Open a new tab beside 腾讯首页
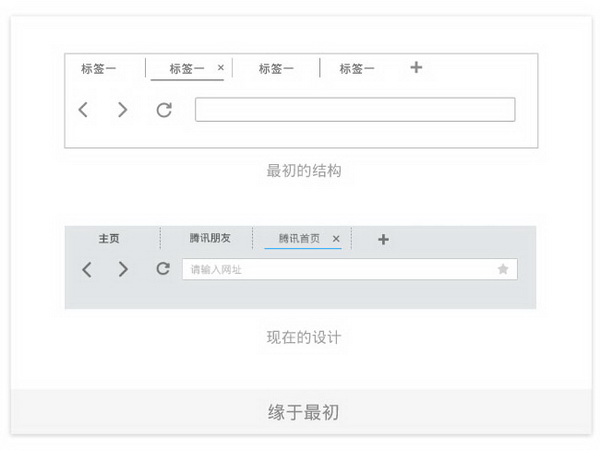 coord(383,239)
